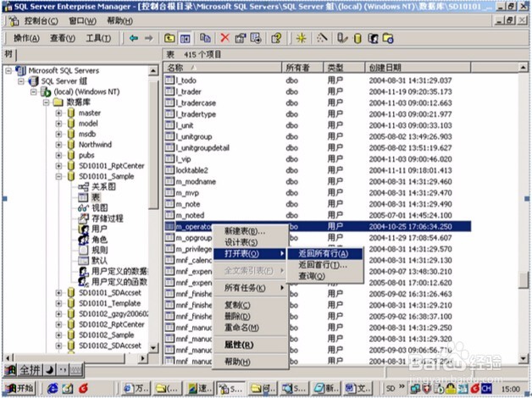Select the 规则 rules node
Image resolution: width=532 pixels, height=398 pixels.
click(99, 250)
